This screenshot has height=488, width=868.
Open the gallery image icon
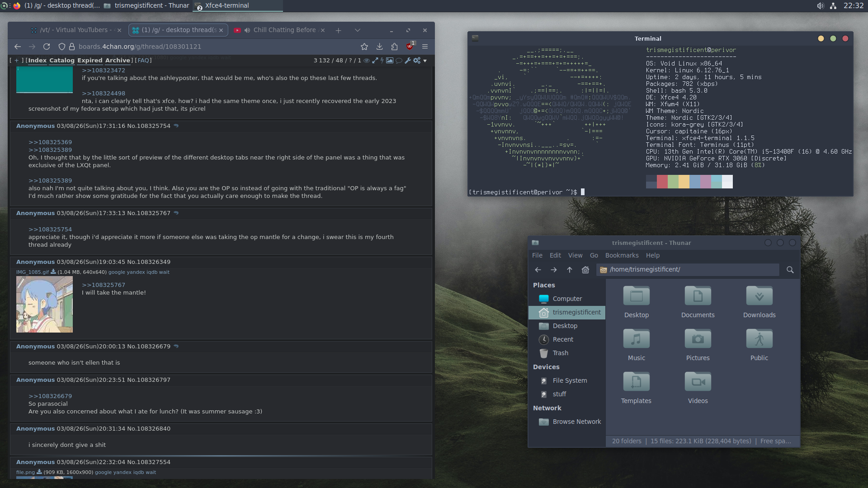[389, 61]
